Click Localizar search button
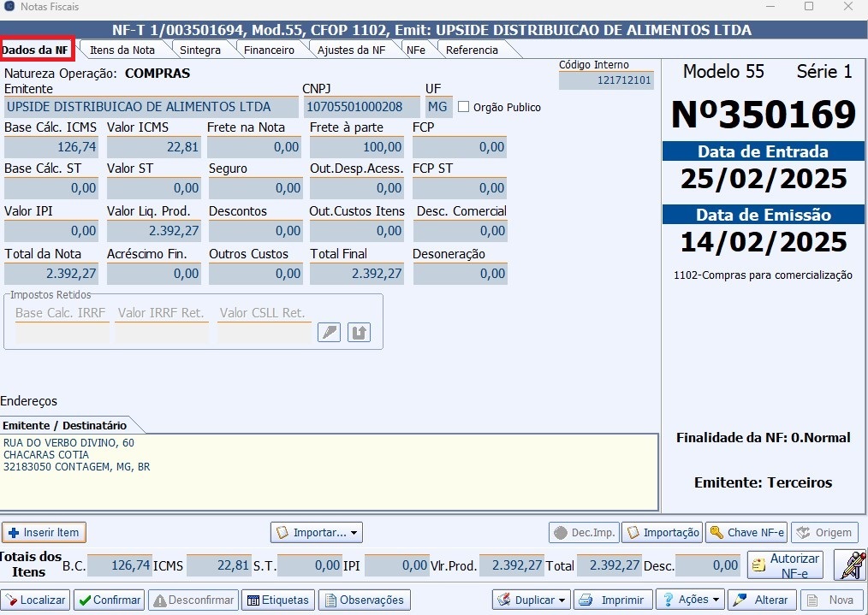Image resolution: width=868 pixels, height=615 pixels. click(x=35, y=600)
